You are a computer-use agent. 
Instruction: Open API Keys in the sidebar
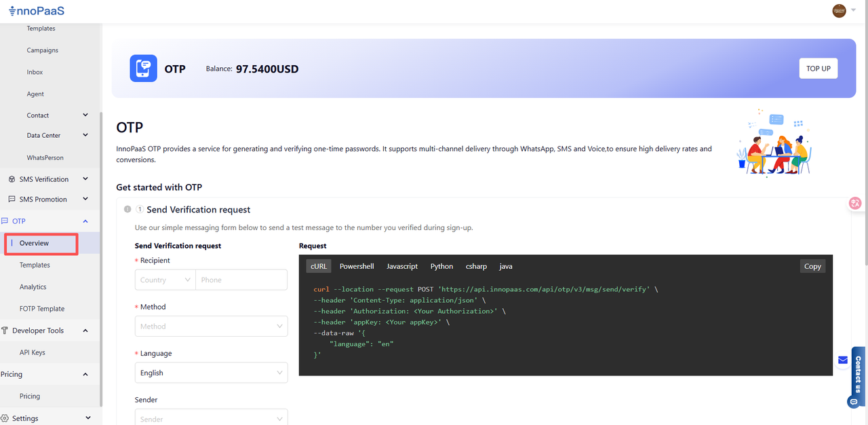tap(33, 352)
